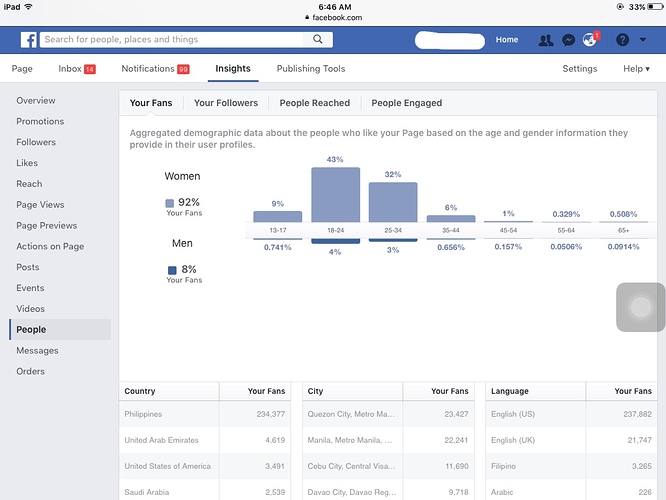Open Videos in the sidebar

[30, 309]
